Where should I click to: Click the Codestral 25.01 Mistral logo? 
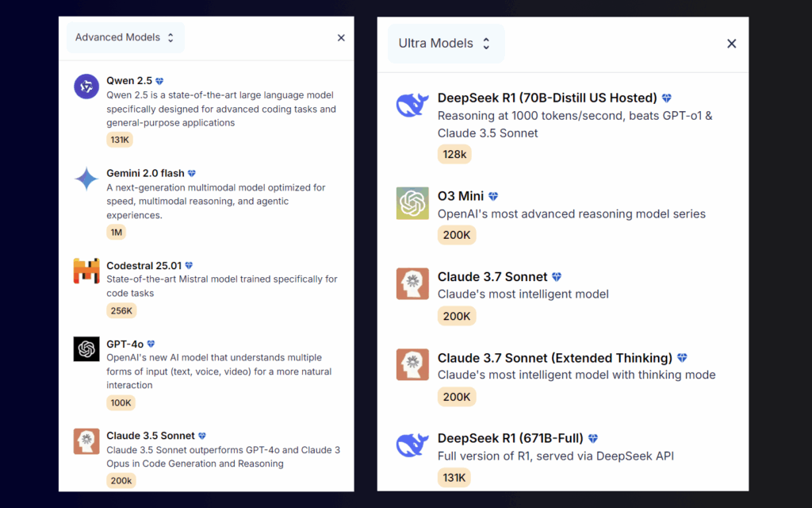pyautogui.click(x=86, y=271)
